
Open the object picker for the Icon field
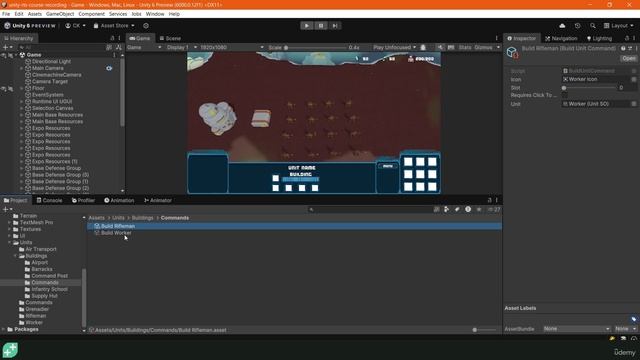(x=633, y=79)
